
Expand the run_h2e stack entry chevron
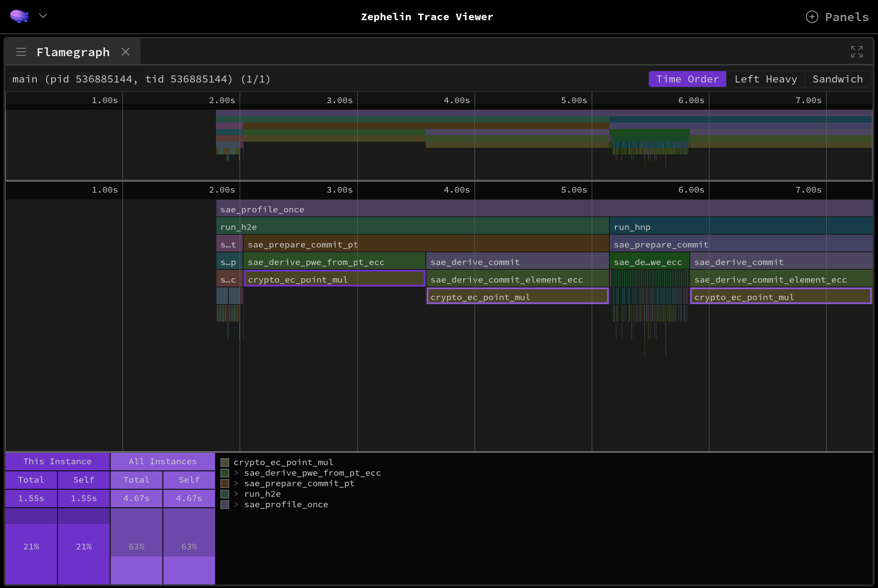pyautogui.click(x=236, y=494)
